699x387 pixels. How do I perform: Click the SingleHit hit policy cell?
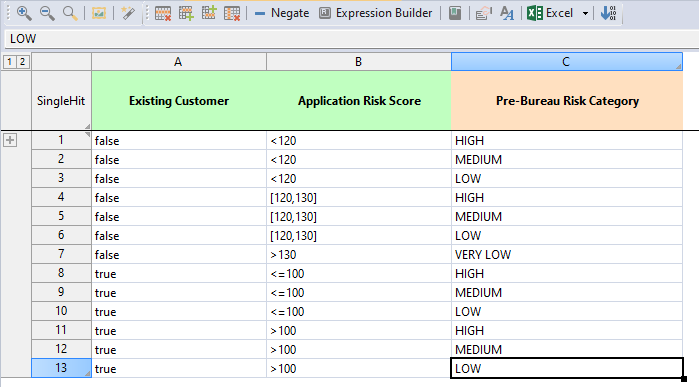tap(61, 101)
